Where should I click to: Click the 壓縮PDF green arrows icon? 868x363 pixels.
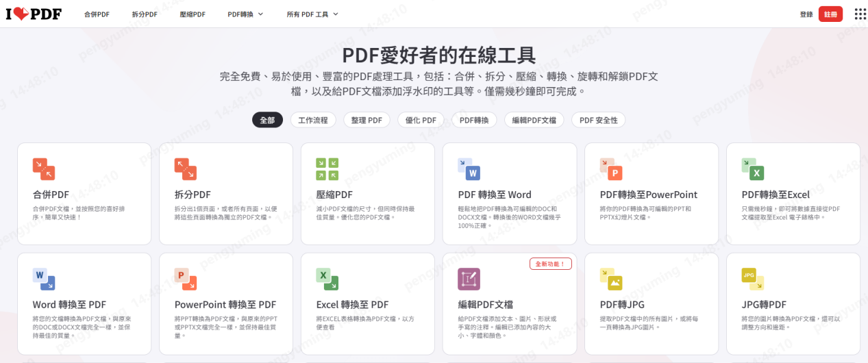pyautogui.click(x=327, y=169)
